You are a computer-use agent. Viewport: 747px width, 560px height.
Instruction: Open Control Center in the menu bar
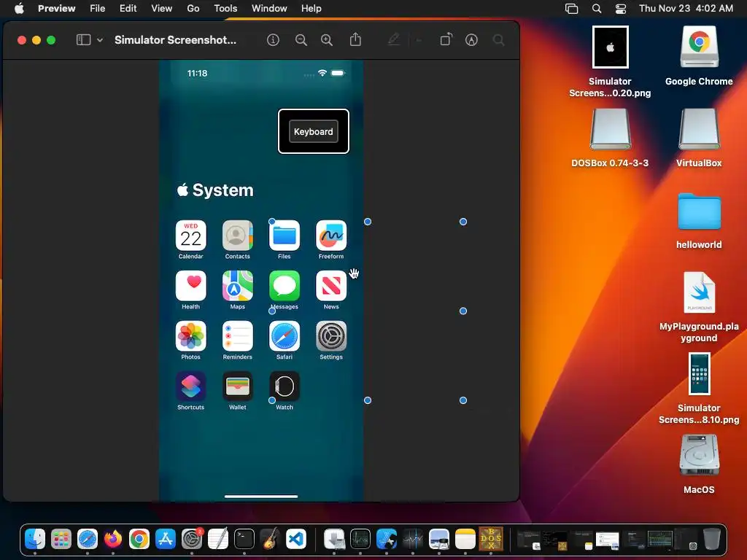click(621, 9)
